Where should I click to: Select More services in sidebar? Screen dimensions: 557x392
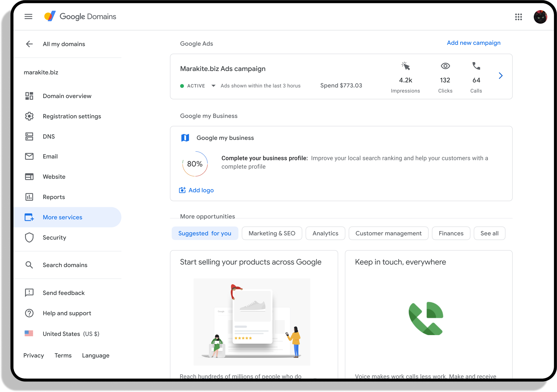coord(67,217)
